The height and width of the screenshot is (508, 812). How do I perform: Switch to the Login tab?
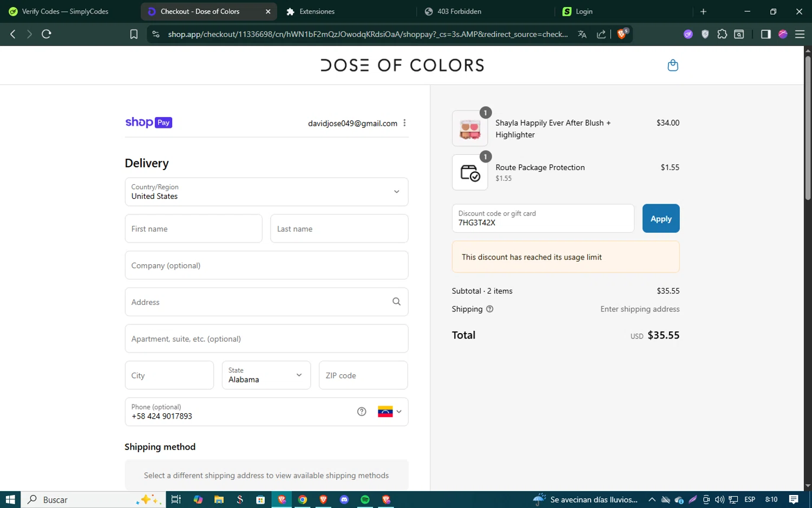pos(584,11)
